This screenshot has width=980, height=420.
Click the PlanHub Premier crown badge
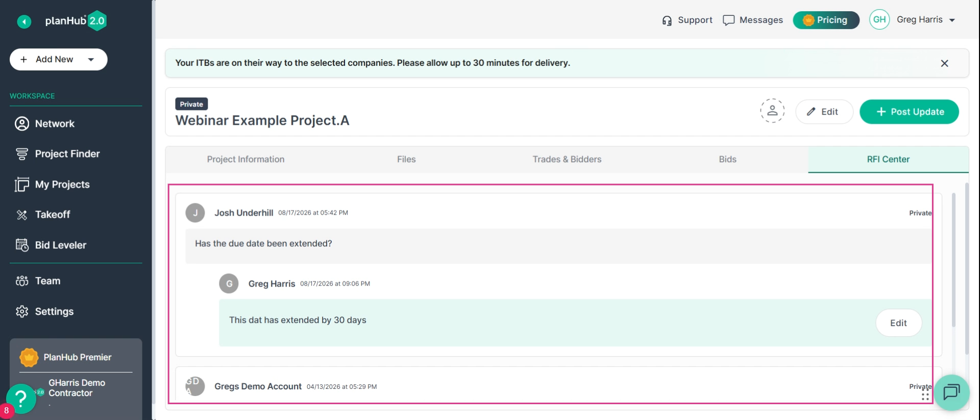pos(29,357)
